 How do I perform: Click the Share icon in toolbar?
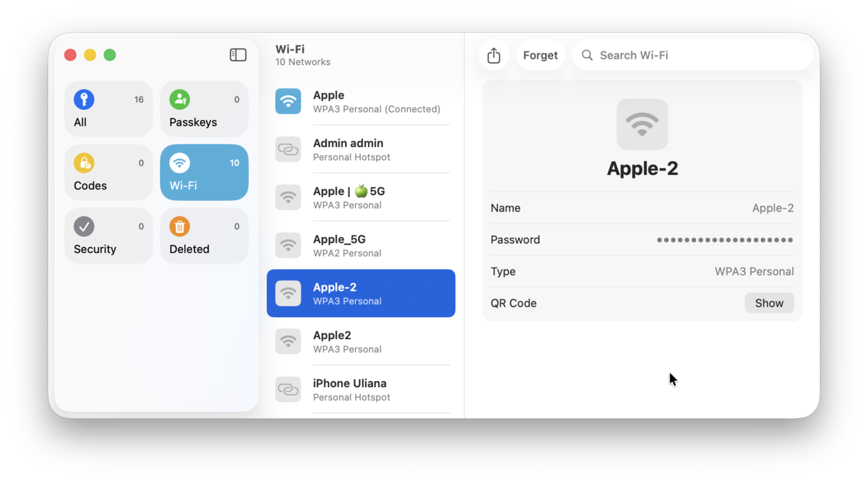click(494, 55)
